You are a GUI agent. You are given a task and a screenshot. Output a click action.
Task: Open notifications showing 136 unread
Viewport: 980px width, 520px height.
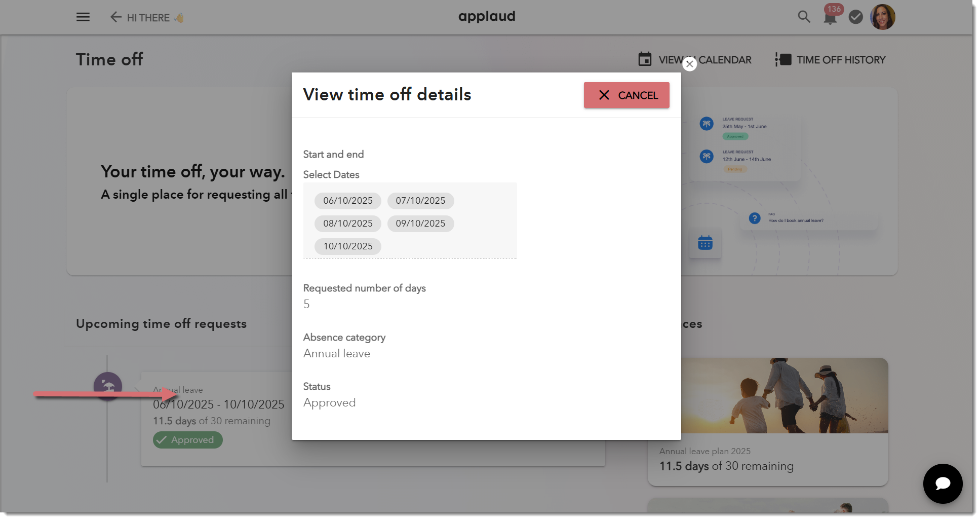coord(830,17)
